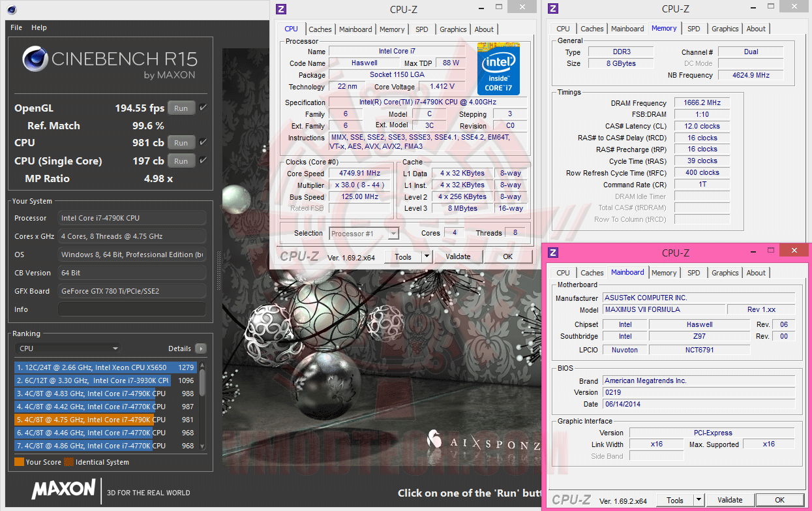Switch to Graphics tab in first CPU-Z window
The image size is (812, 511).
453,29
